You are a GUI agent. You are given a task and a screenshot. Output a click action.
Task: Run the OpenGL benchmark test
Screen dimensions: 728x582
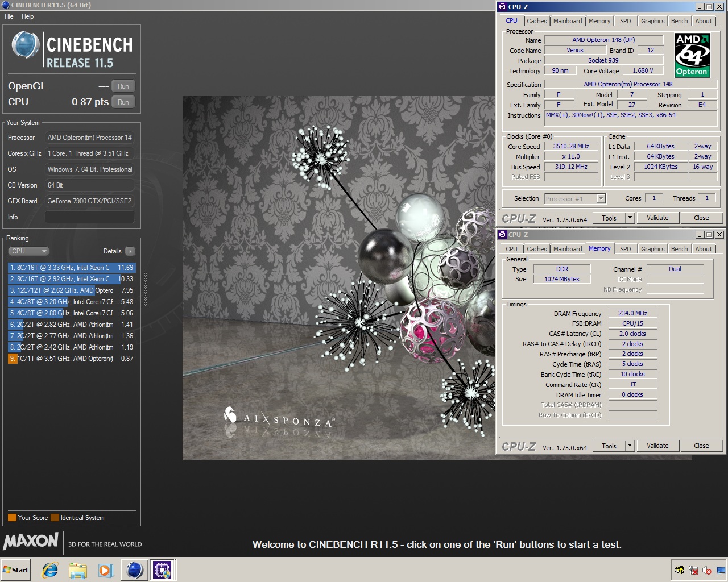click(123, 86)
